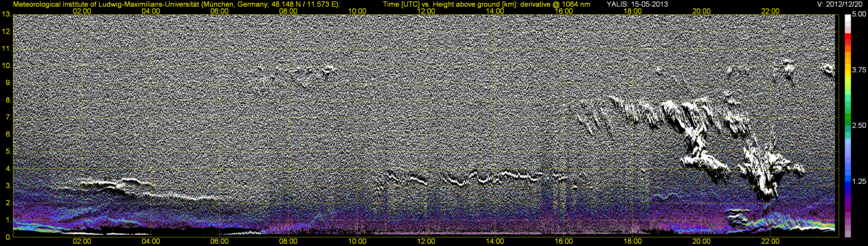The height and width of the screenshot is (246, 868).
Task: Click the '4.' height axis label
Action: pyautogui.click(x=8, y=168)
